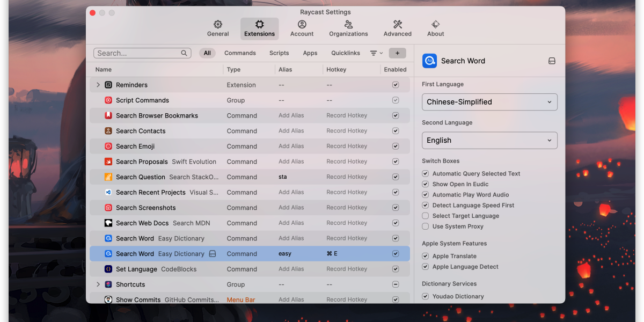Click the extensions search field

pyautogui.click(x=138, y=53)
